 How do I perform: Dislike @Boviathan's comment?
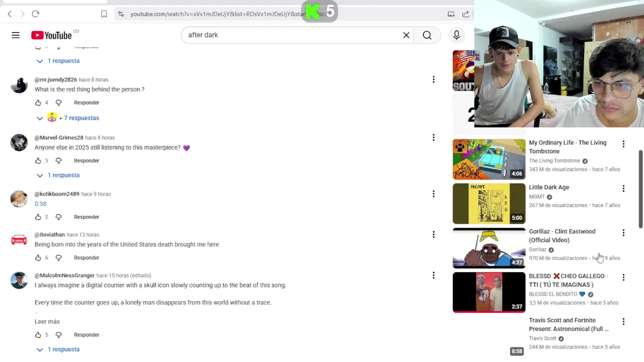[58, 258]
